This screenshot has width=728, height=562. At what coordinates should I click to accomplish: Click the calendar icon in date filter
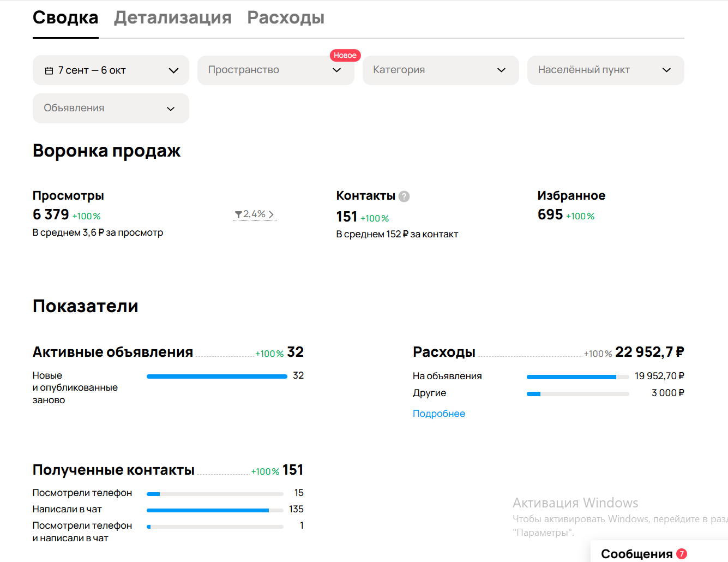(x=49, y=70)
